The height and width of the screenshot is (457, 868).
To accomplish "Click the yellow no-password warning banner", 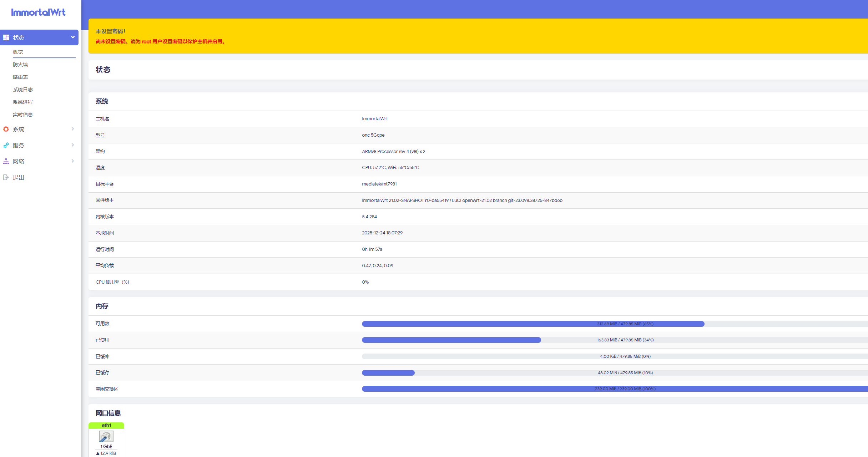I will tap(478, 36).
